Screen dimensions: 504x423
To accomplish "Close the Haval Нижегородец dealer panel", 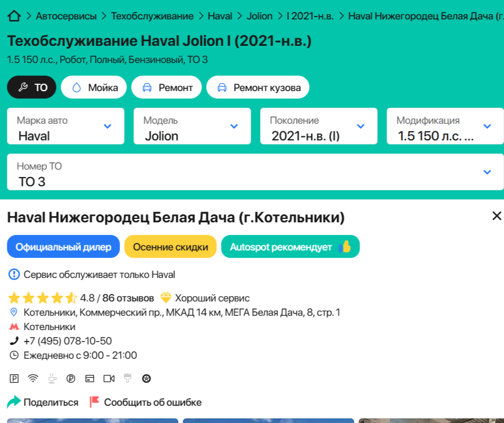I will [x=497, y=216].
